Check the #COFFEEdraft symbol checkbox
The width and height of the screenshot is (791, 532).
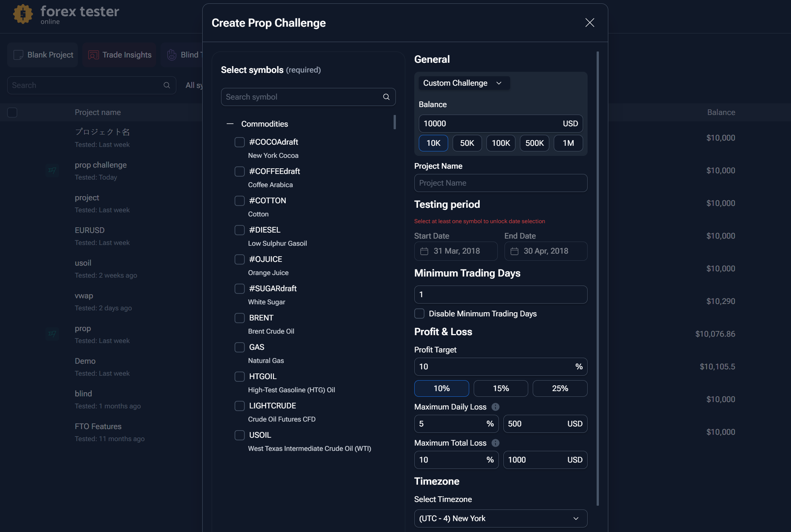239,171
